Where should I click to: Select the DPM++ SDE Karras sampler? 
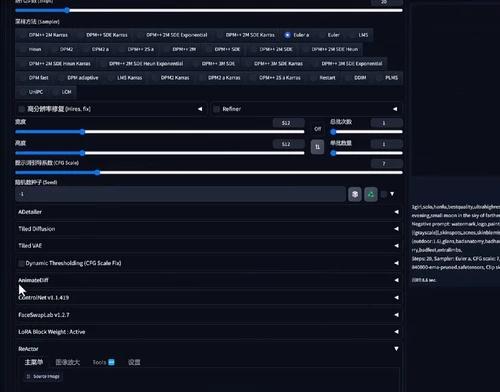103,35
